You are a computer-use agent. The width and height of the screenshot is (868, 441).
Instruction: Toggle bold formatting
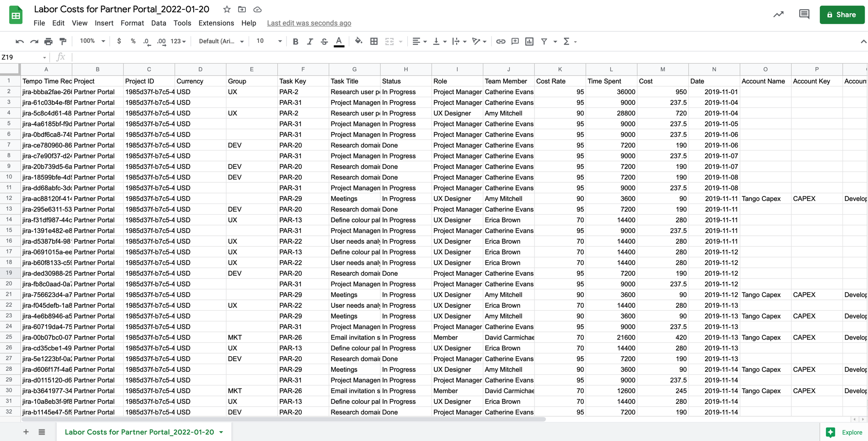click(x=295, y=41)
